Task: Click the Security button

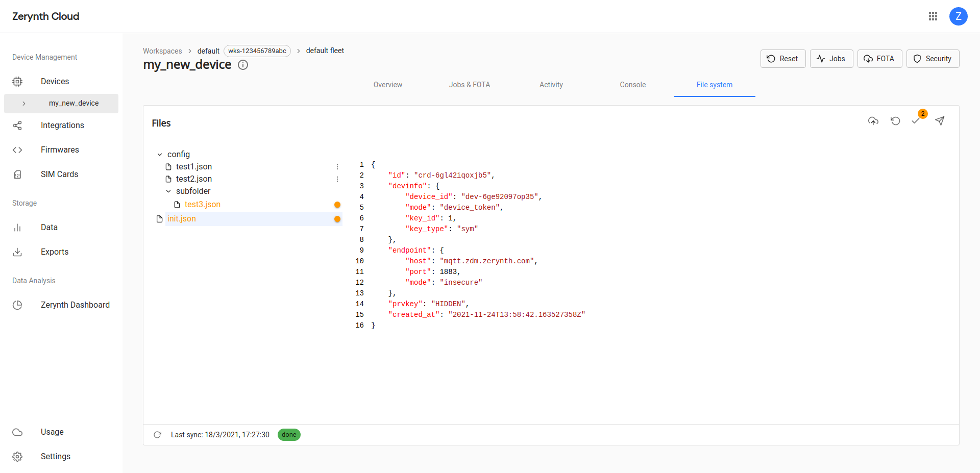Action: tap(933, 59)
